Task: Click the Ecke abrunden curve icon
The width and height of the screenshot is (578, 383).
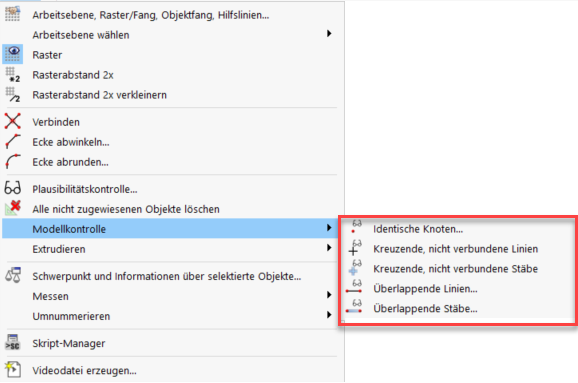Action: coord(13,161)
